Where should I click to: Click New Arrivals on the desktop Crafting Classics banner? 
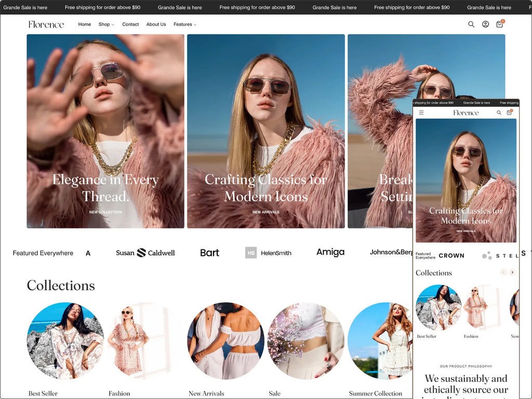coord(266,212)
